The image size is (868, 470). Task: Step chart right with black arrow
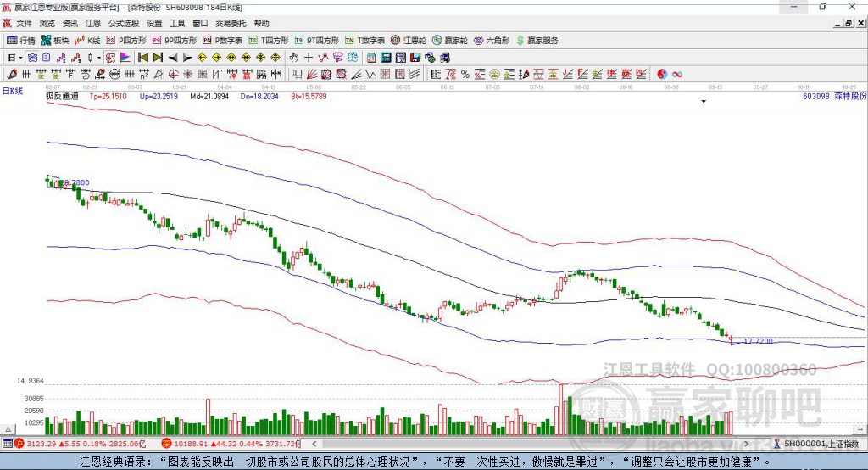pos(187,58)
